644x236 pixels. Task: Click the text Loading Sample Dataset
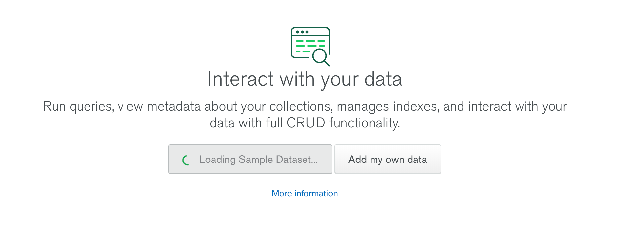pos(259,160)
